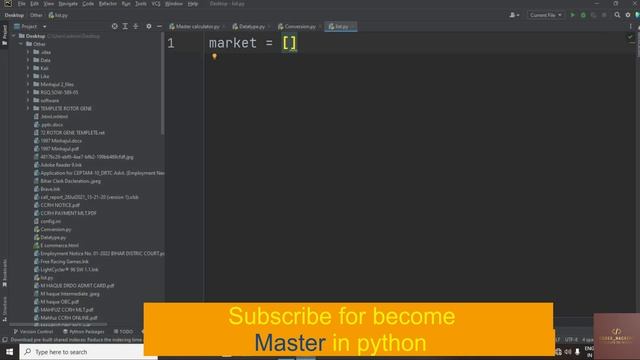This screenshot has width=640, height=360.
Task: Expand the TEMPLETE ROTOR GENE folder
Action: point(28,109)
